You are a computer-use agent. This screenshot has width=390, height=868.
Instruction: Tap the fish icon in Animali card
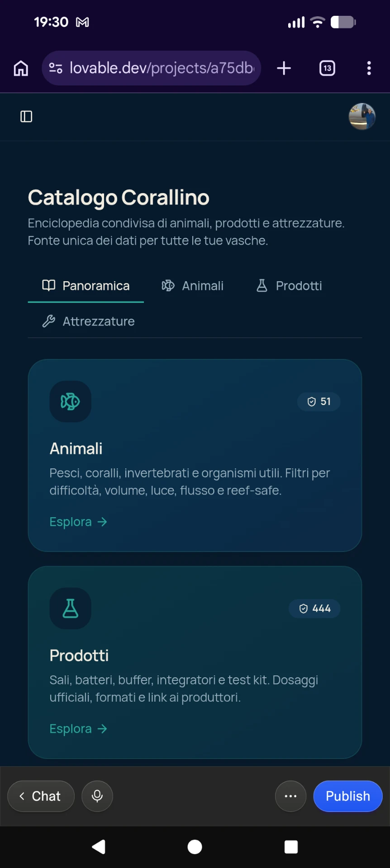70,401
